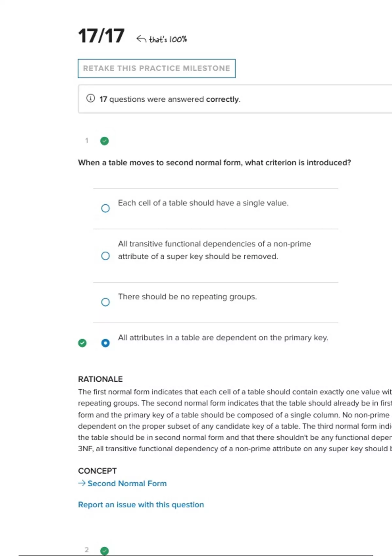Select radio for "dependent on the primary key"

[105, 343]
